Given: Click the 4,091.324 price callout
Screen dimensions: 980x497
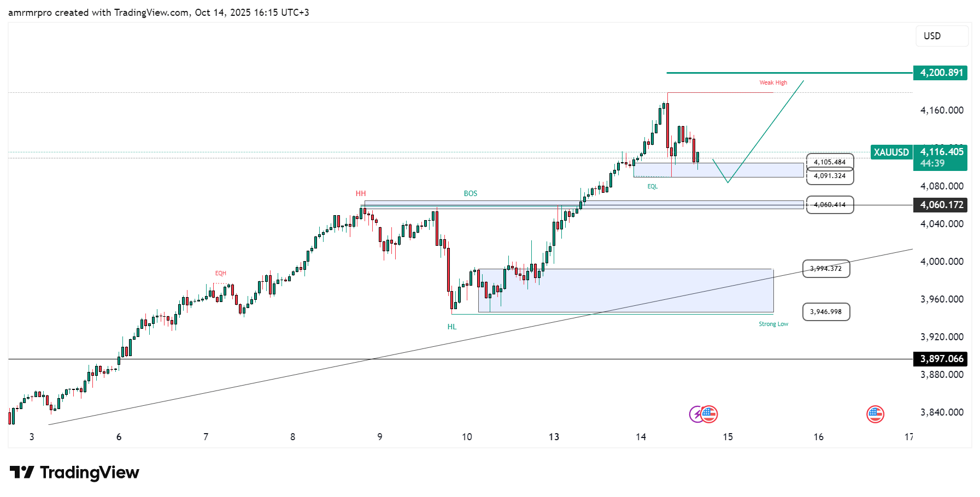Looking at the screenshot, I should [x=829, y=176].
